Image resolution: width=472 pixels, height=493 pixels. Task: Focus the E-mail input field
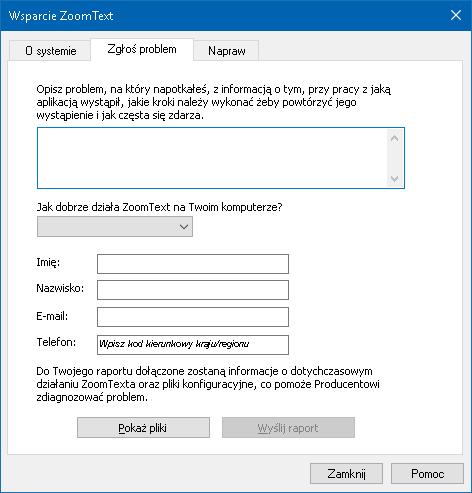click(193, 317)
